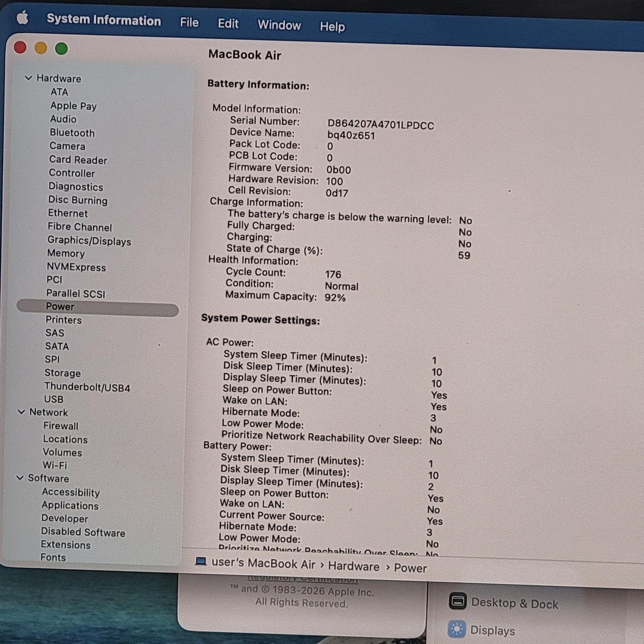Select NVMExpress in the sidebar
The image size is (644, 644).
point(76,267)
